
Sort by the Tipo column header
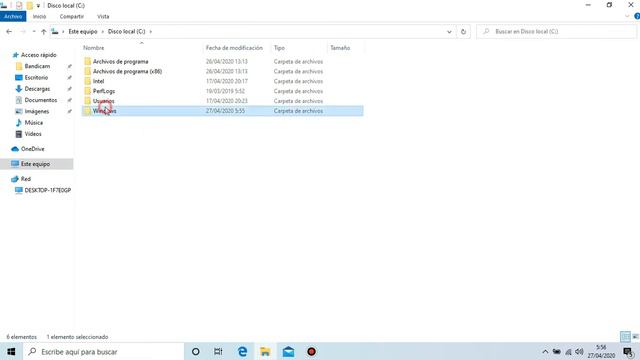point(279,48)
